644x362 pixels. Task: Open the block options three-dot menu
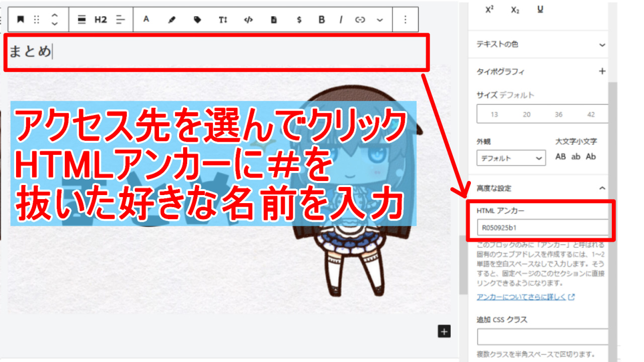[406, 20]
